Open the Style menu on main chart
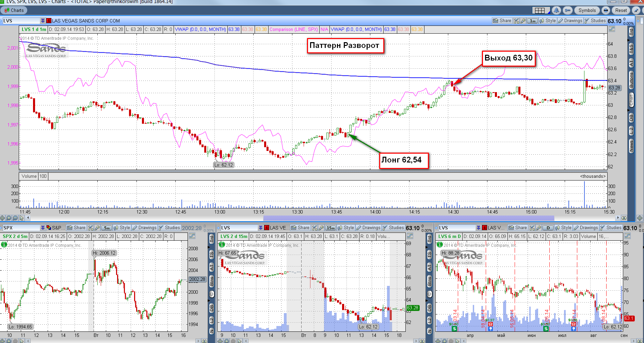644x343 pixels. tap(548, 21)
